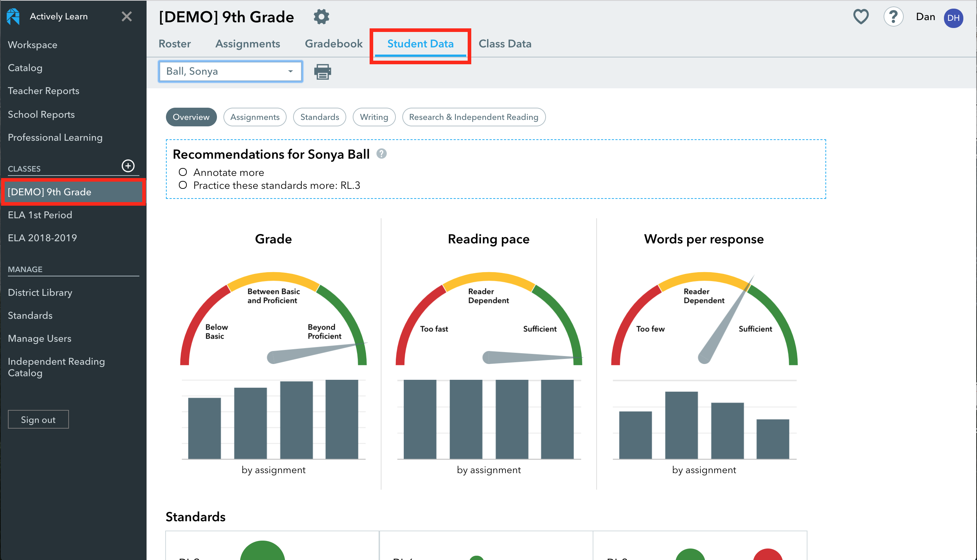Open Independent Reading Catalog in sidebar
977x560 pixels.
click(x=56, y=367)
